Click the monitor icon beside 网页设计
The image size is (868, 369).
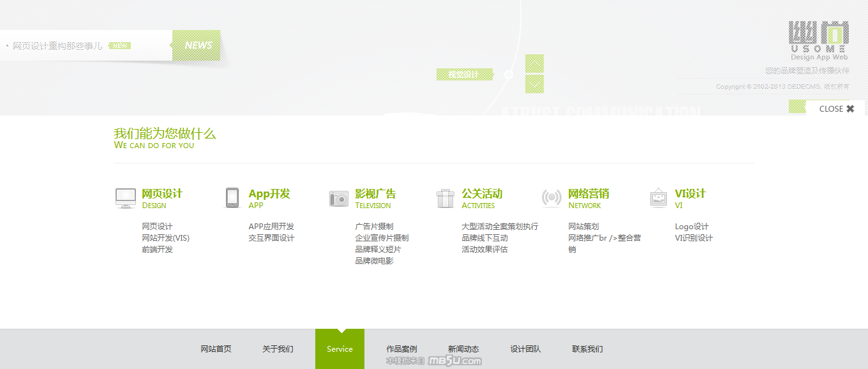tap(126, 198)
